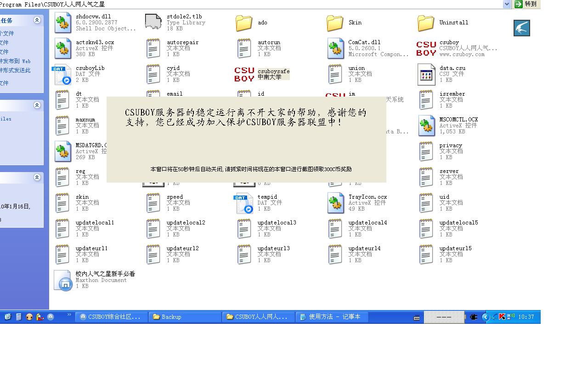Select the TrayIcon.ocx control icon
The height and width of the screenshot is (368, 588).
[x=336, y=203]
